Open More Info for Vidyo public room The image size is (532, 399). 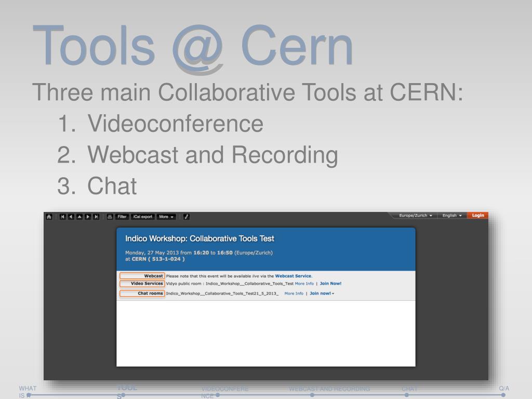[304, 284]
